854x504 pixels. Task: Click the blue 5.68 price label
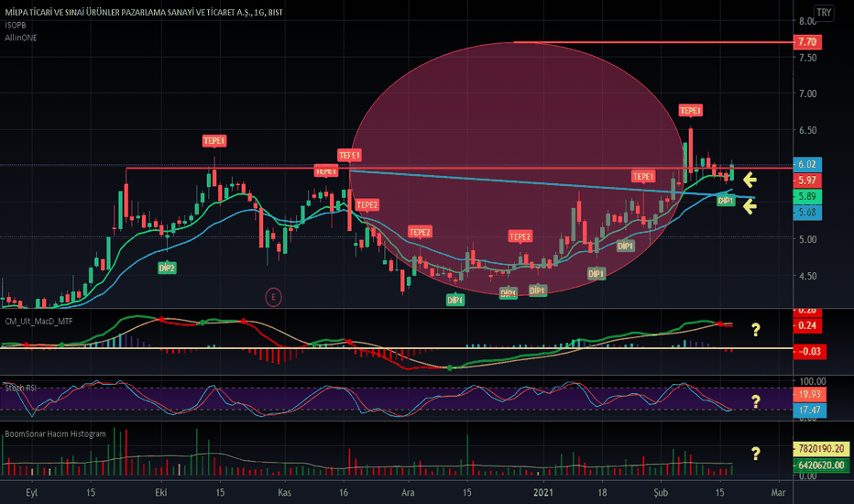pyautogui.click(x=807, y=213)
